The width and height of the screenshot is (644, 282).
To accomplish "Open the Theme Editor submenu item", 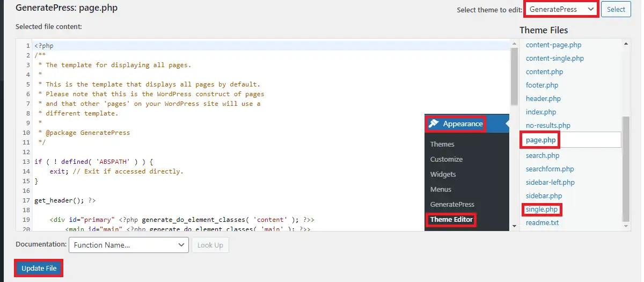I will pos(451,220).
